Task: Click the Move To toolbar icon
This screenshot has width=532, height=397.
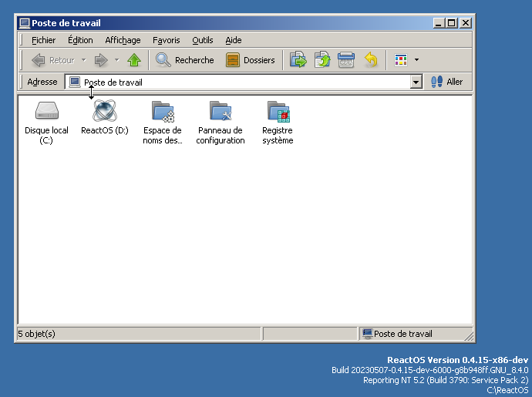Action: pos(298,60)
